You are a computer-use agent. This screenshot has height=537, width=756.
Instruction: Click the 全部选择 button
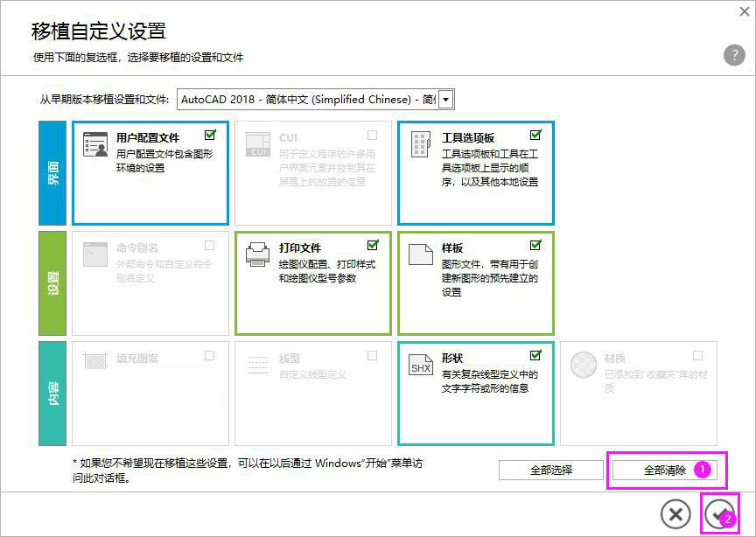(552, 470)
